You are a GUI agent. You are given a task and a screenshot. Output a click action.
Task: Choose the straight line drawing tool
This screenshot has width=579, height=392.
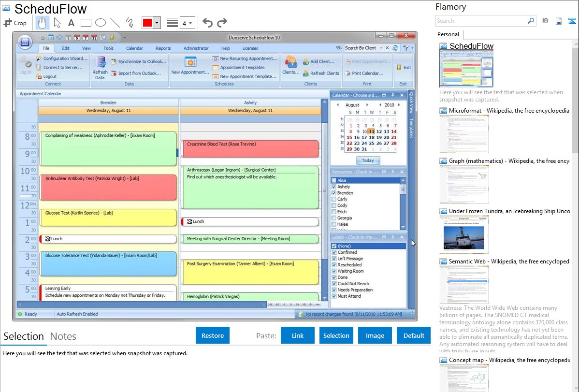[115, 23]
